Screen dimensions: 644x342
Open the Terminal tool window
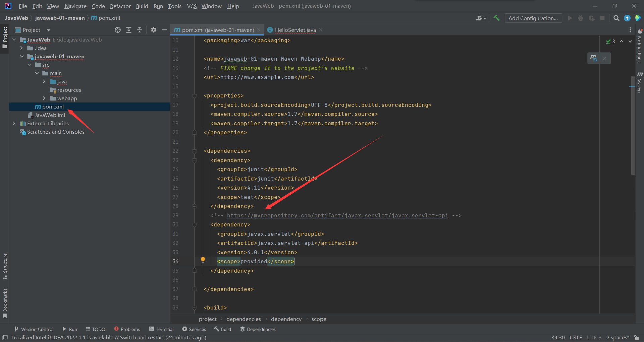click(161, 329)
